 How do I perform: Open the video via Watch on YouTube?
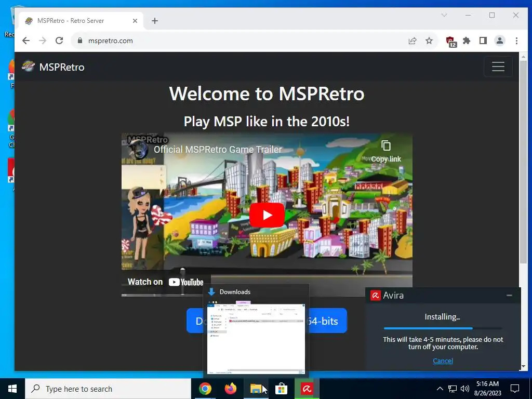coord(166,282)
